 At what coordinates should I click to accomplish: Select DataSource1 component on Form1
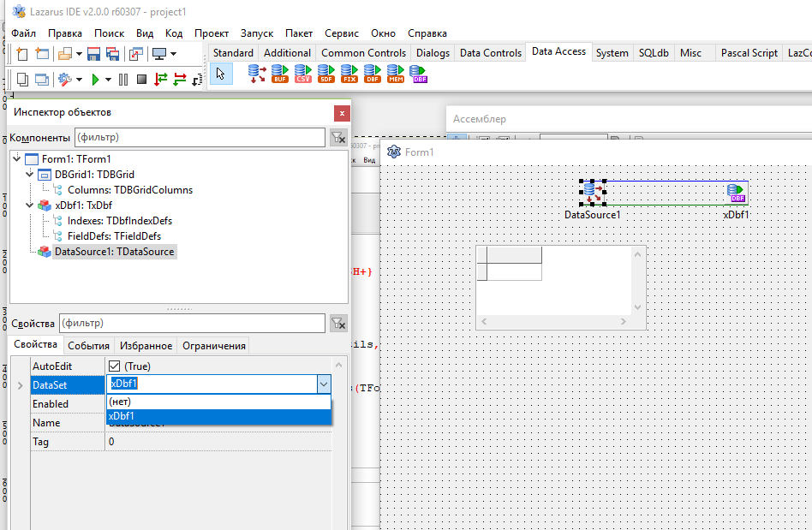pyautogui.click(x=593, y=192)
